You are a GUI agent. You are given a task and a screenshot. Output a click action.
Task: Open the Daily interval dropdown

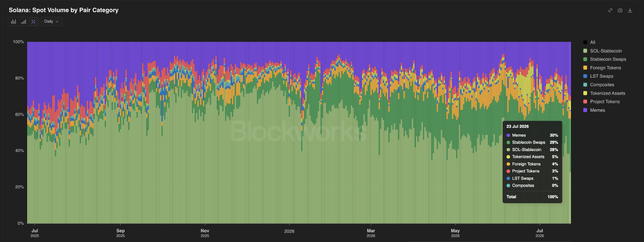pos(52,21)
